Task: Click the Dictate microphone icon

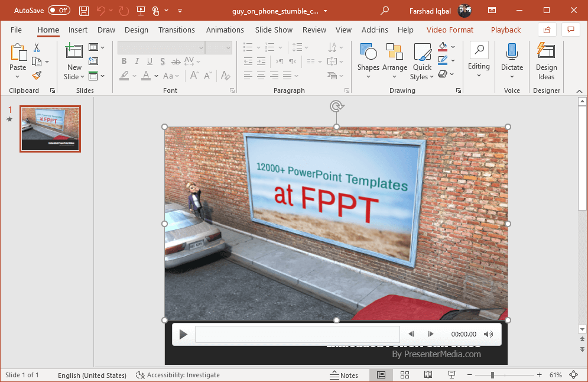Action: 512,52
